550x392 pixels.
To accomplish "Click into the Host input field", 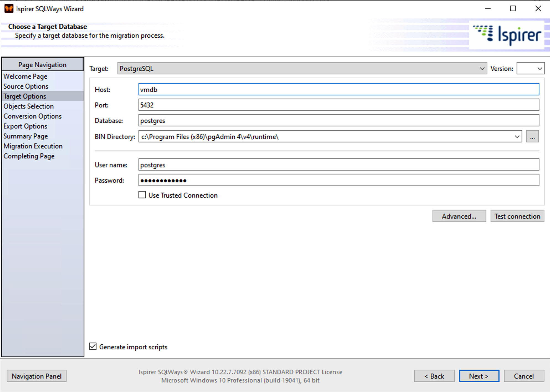I will click(x=338, y=89).
